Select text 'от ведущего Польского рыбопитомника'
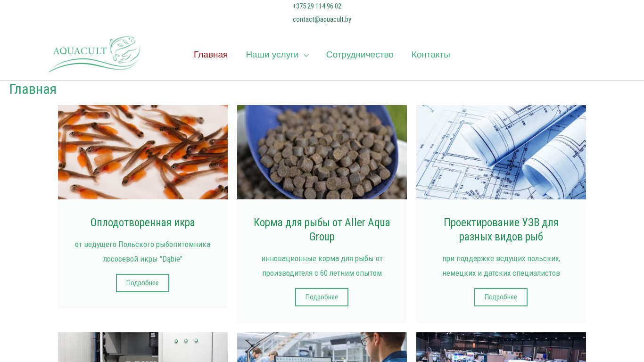Screen dimensions: 644x362 tap(142, 245)
